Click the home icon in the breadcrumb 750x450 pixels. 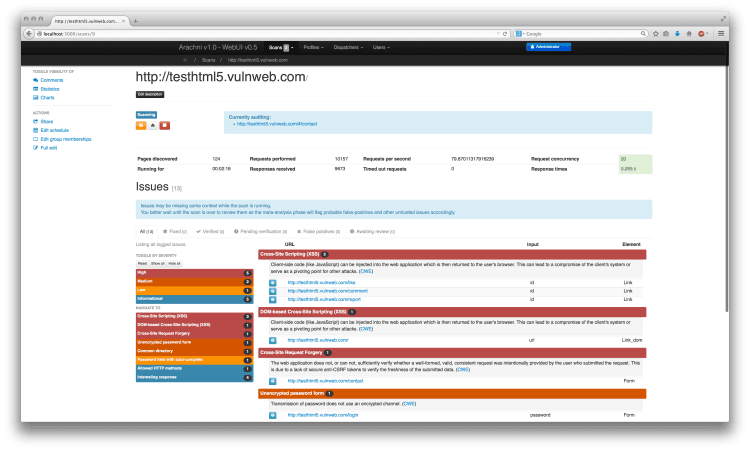pos(185,60)
